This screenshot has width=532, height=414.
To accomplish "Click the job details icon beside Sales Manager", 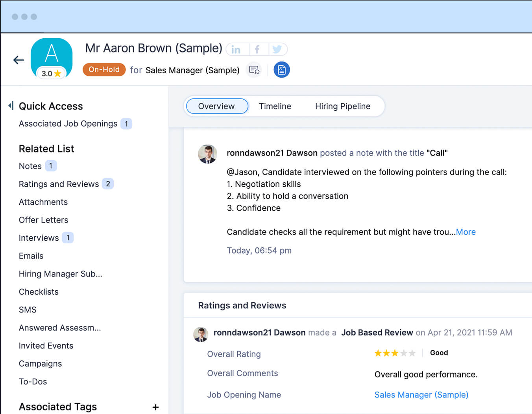I will pos(254,70).
